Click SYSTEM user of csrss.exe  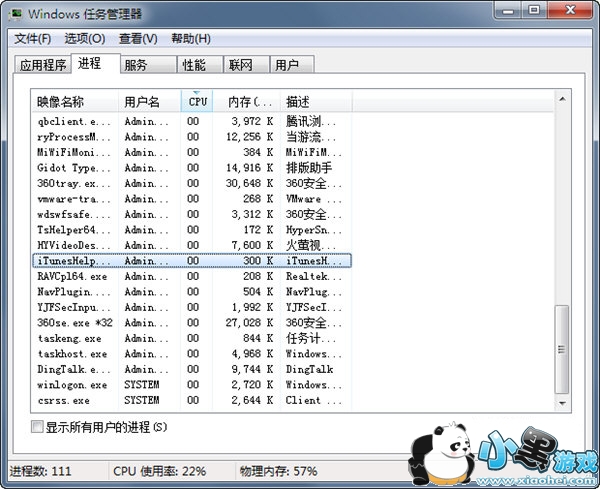click(142, 400)
